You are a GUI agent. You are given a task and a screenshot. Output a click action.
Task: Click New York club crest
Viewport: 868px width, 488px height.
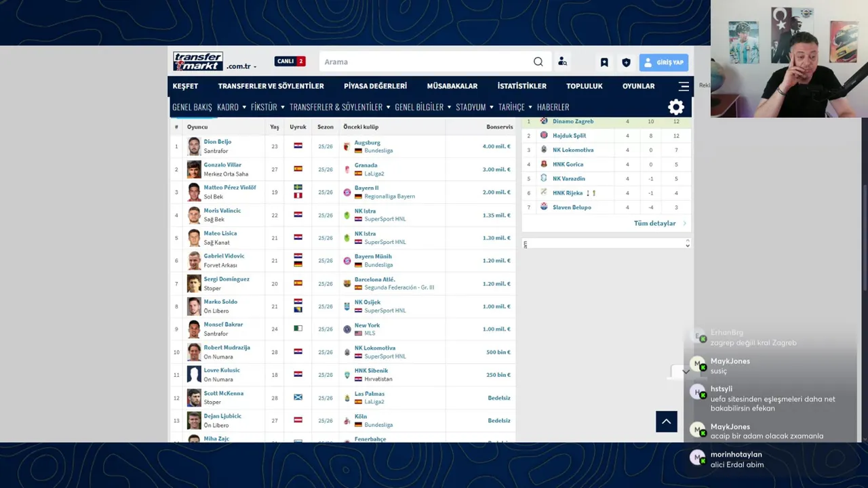click(x=347, y=329)
